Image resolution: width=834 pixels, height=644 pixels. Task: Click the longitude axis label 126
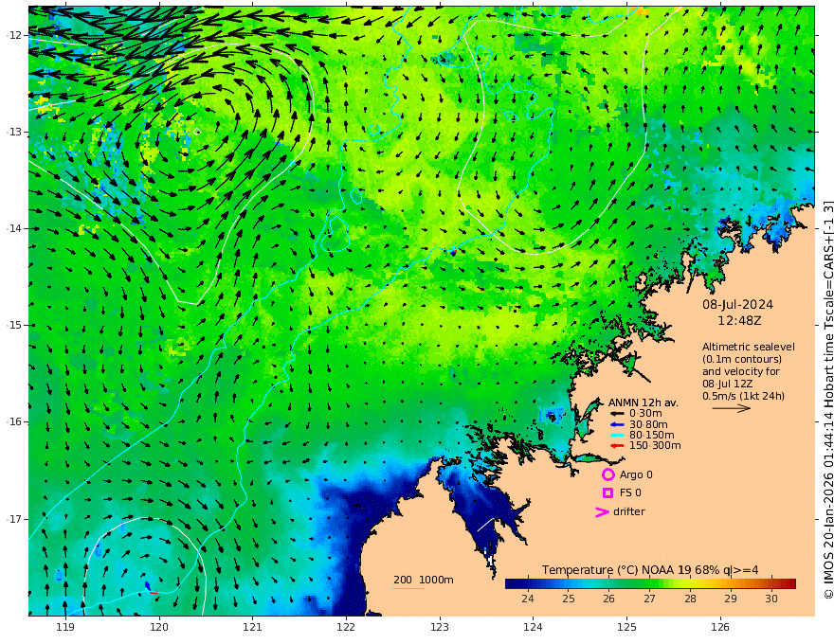(x=720, y=628)
